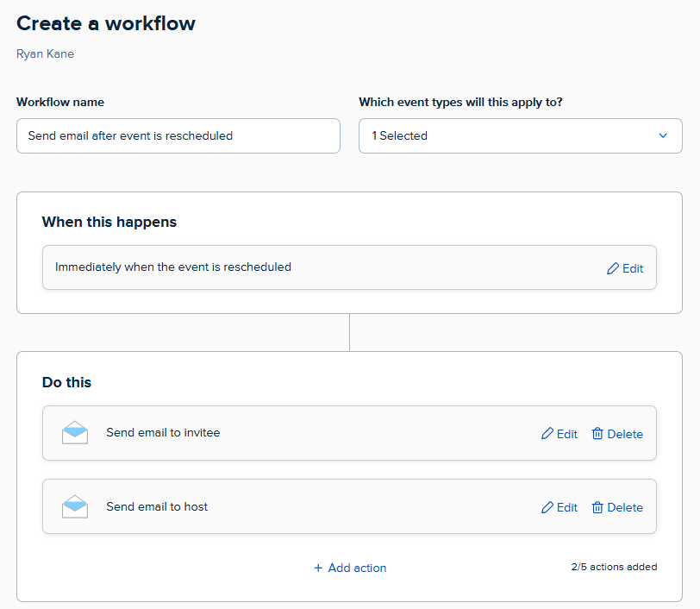Click the plus icon beside Add action

pos(318,568)
